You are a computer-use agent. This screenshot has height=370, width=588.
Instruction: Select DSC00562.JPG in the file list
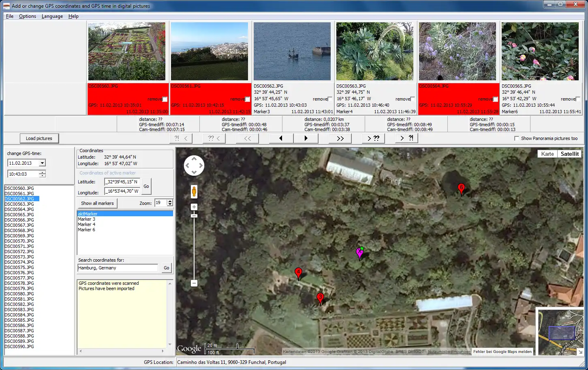click(x=22, y=199)
